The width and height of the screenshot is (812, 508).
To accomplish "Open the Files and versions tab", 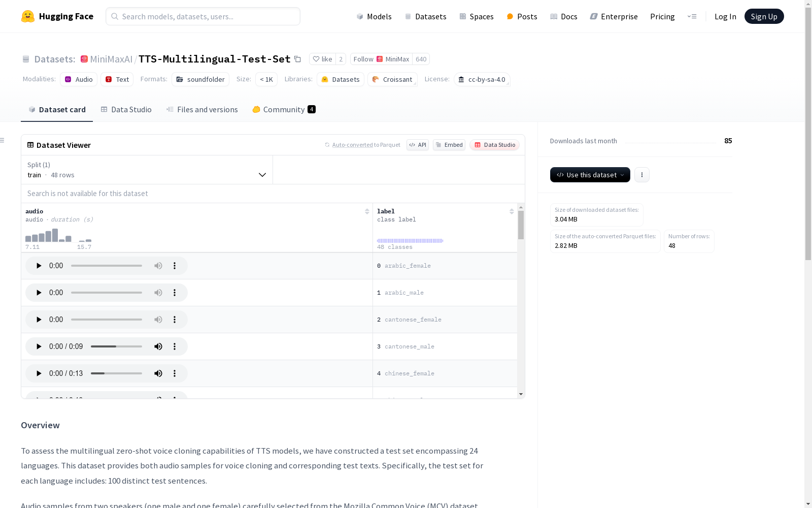I will [x=202, y=110].
